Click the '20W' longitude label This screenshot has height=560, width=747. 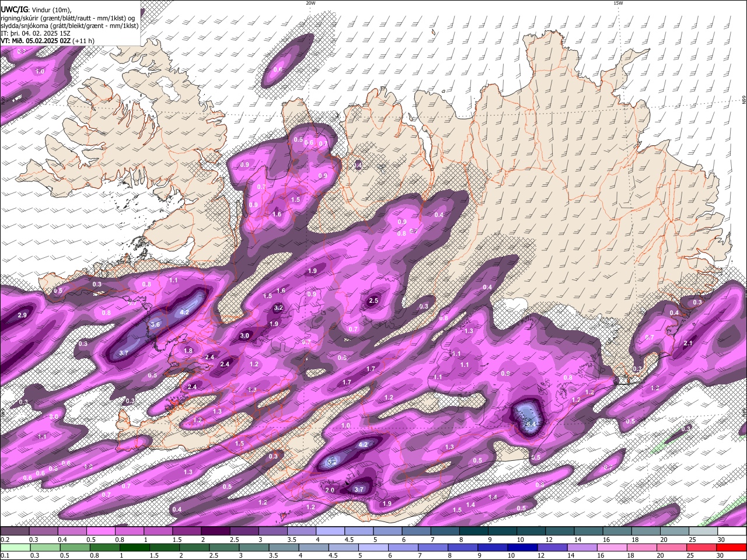click(x=310, y=3)
